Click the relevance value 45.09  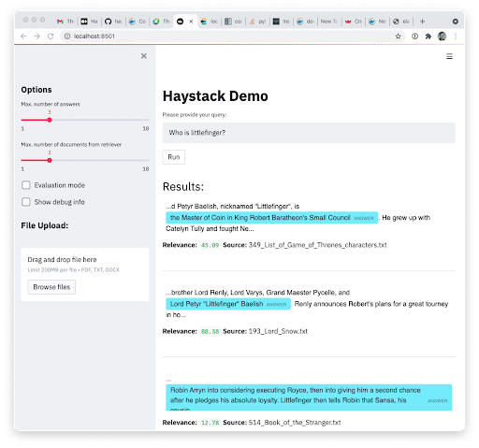click(x=210, y=245)
